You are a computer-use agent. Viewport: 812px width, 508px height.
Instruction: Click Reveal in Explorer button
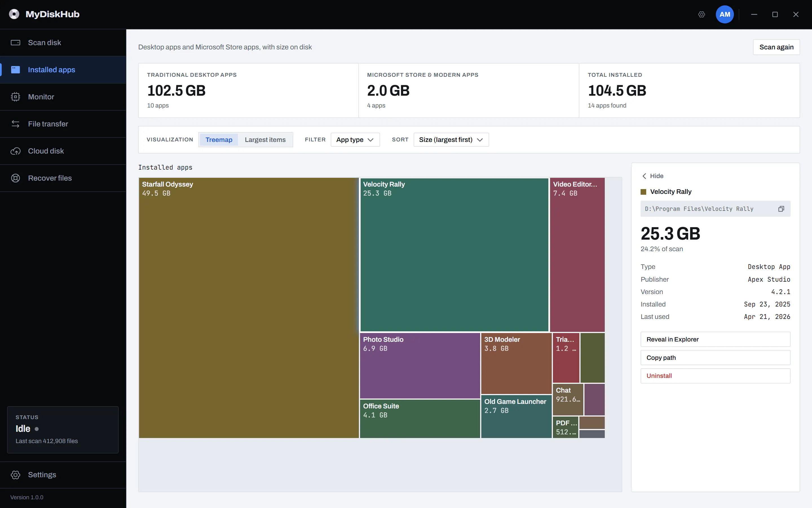pos(715,339)
